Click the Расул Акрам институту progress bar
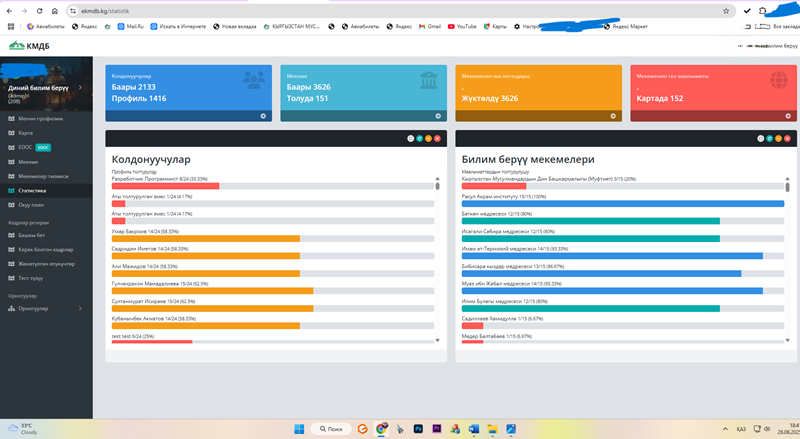Image resolution: width=800 pixels, height=439 pixels. coord(620,208)
